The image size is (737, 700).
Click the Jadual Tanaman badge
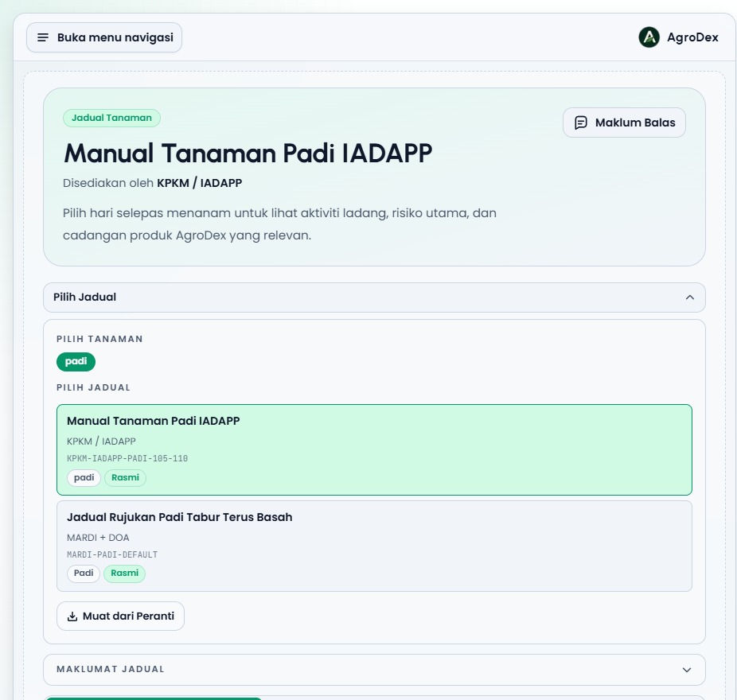[112, 118]
